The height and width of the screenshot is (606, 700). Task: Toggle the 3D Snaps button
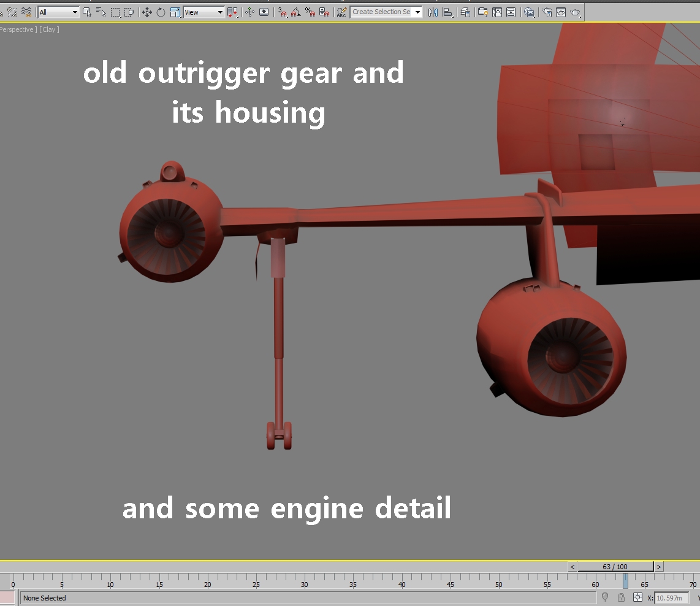[282, 12]
